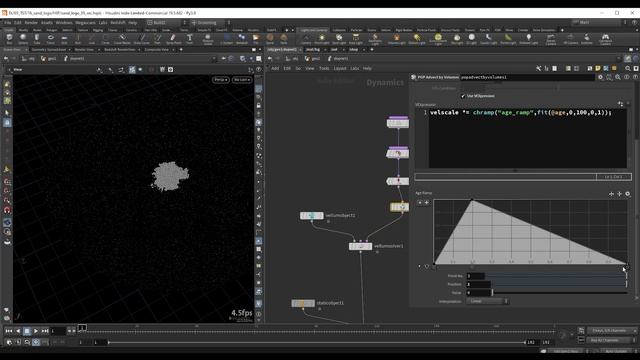Image resolution: width=640 pixels, height=360 pixels.
Task: Jump to the last frame
Action: pos(45,331)
